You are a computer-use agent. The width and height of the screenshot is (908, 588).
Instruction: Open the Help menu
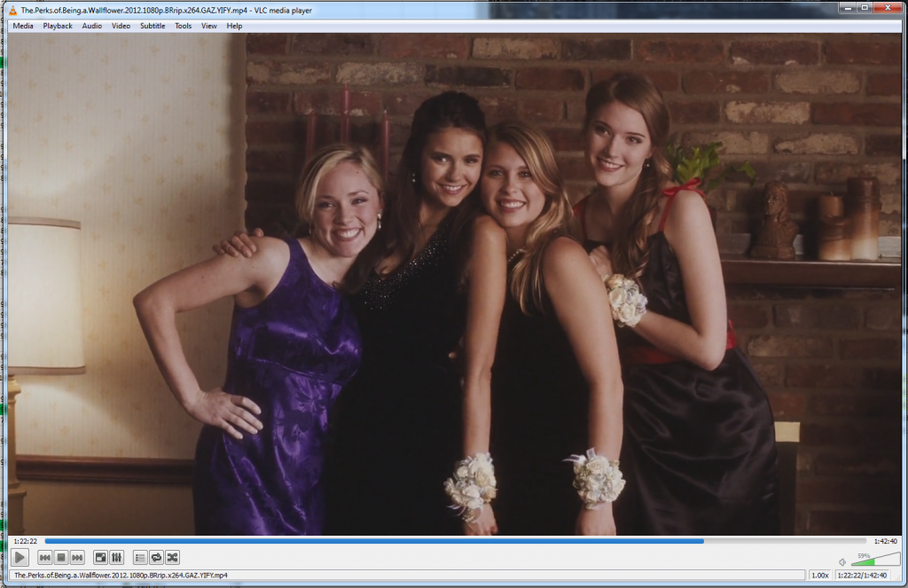[x=234, y=26]
